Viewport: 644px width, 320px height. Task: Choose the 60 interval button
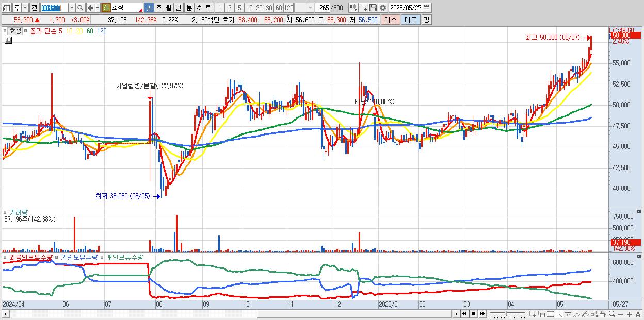279,8
